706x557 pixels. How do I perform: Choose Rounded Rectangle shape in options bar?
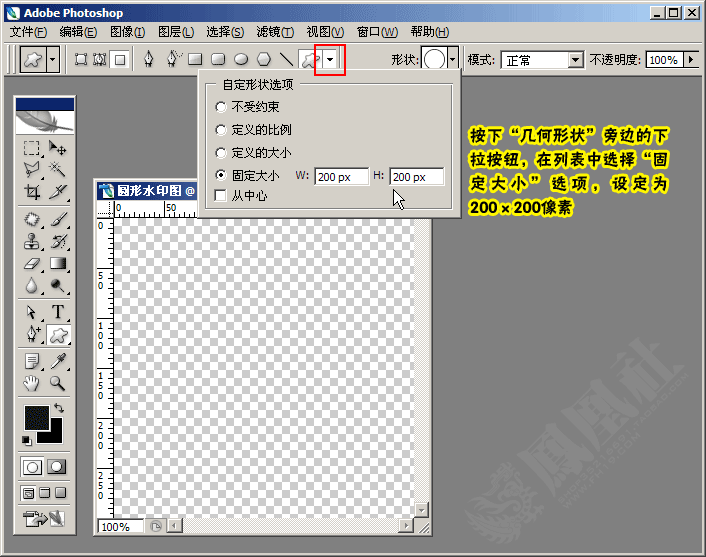pos(218,59)
